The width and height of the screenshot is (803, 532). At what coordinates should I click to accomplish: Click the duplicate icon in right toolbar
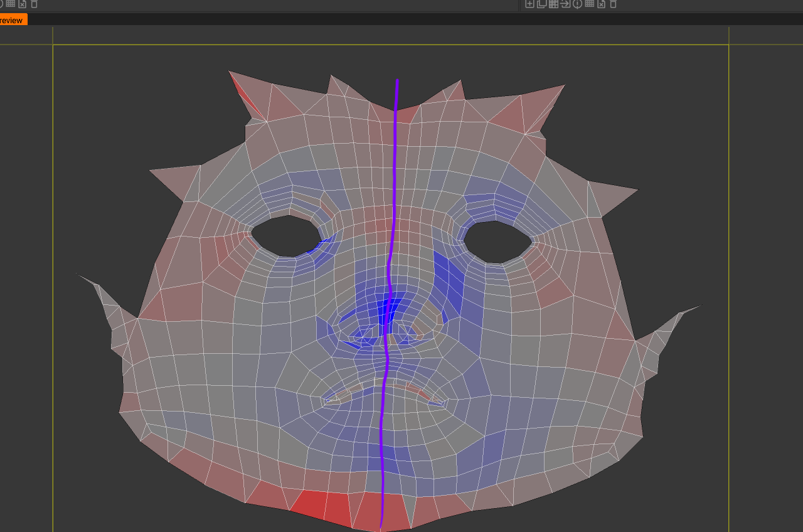pos(541,4)
